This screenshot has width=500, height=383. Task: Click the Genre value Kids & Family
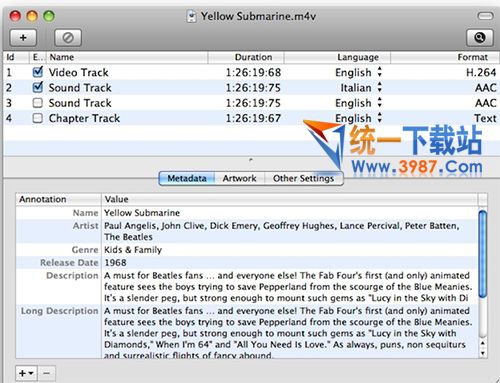click(133, 250)
